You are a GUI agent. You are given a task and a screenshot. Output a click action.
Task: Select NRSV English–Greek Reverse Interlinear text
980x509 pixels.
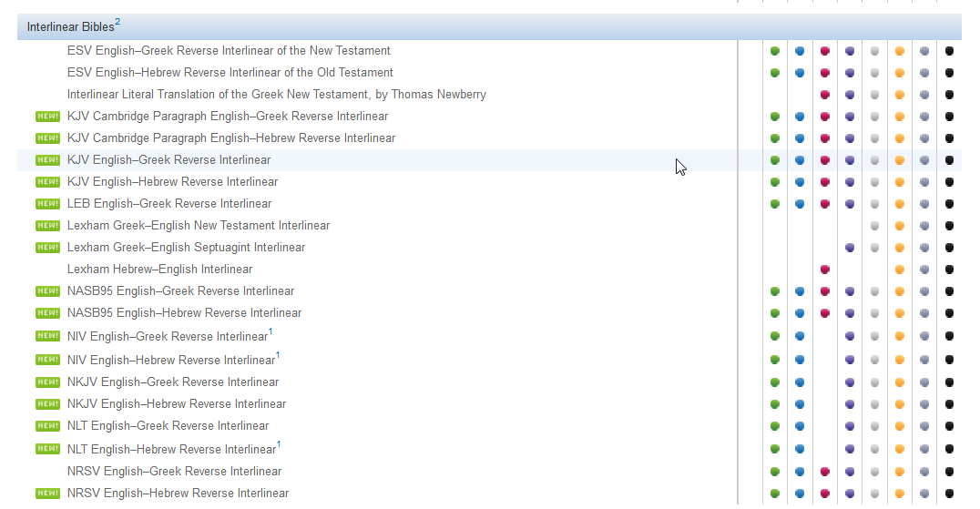tap(174, 472)
